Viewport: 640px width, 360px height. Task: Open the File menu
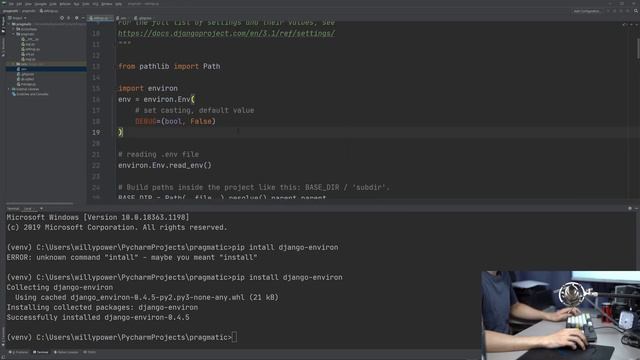click(11, 4)
